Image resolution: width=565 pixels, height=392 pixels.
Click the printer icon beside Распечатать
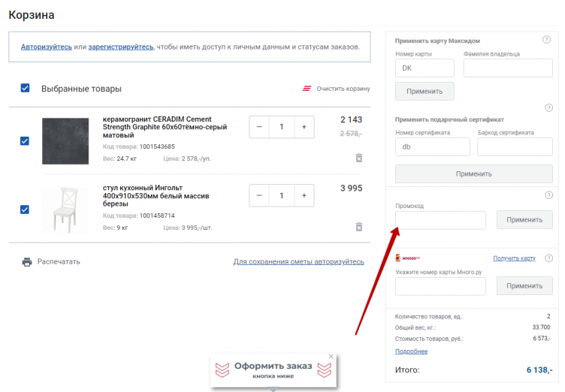point(27,262)
